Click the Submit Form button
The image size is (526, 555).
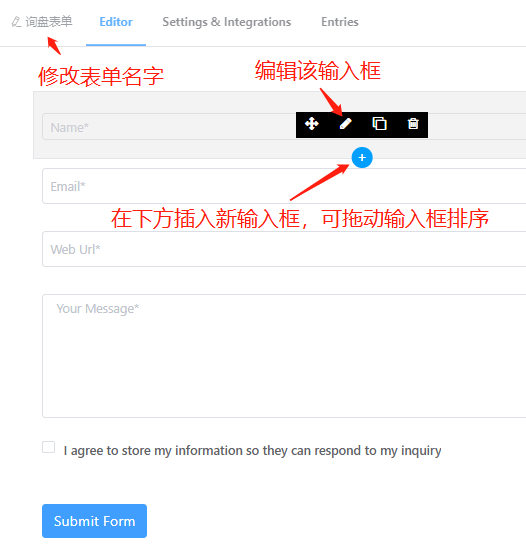pos(94,521)
